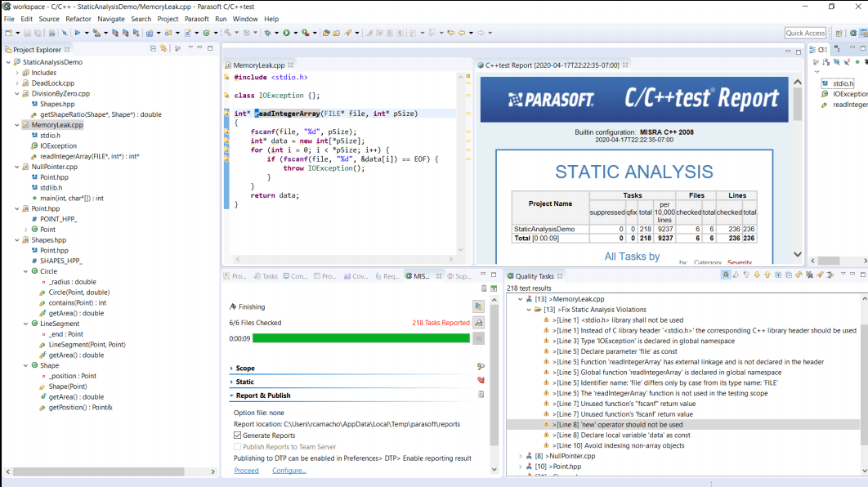Expand the Includes folder

[x=17, y=73]
